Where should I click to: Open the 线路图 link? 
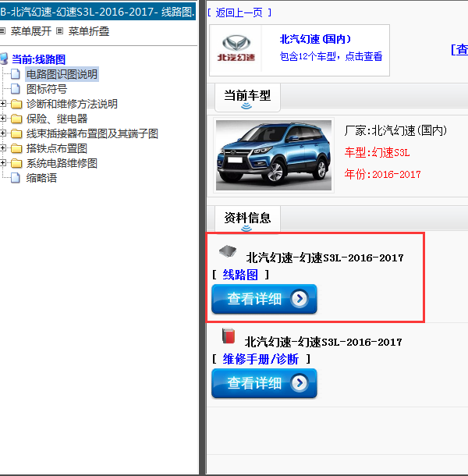tap(240, 275)
